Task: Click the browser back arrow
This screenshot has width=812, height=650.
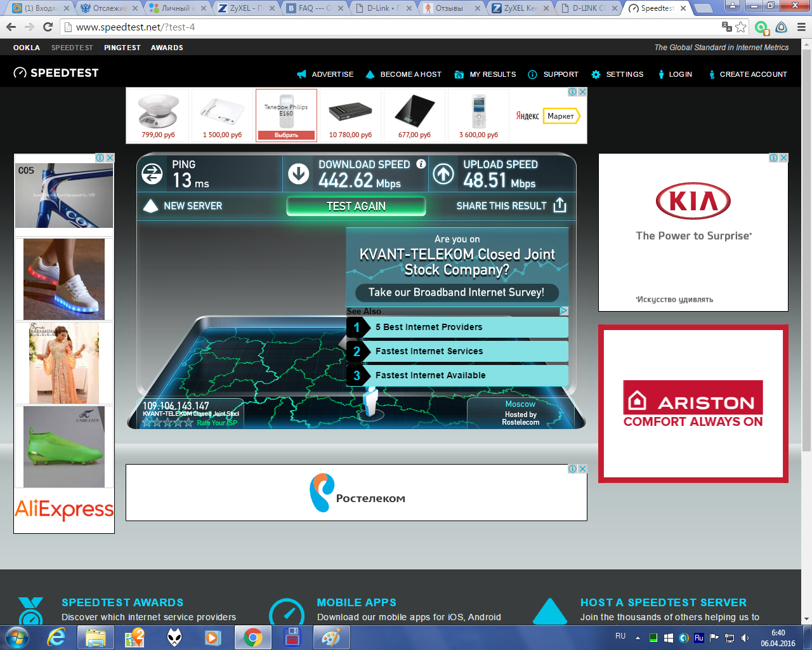Action: point(11,27)
